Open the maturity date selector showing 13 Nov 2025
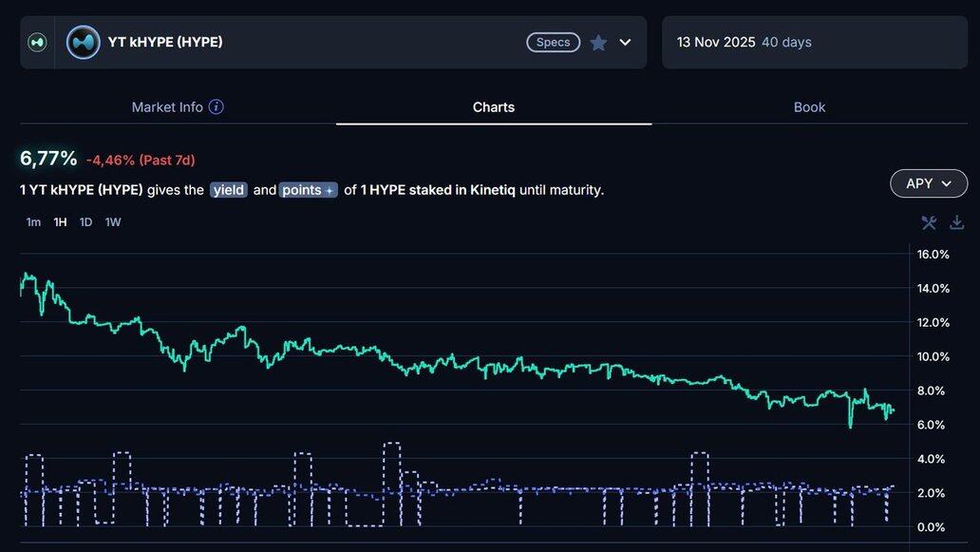Screen dimensions: 980x552 814,42
